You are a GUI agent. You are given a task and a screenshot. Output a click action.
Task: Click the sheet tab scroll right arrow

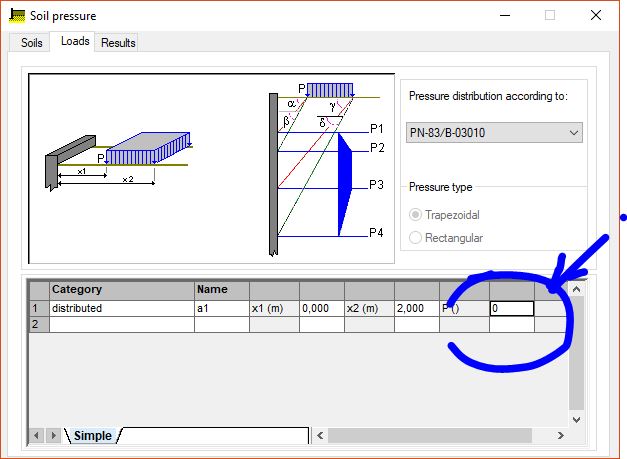(53, 435)
